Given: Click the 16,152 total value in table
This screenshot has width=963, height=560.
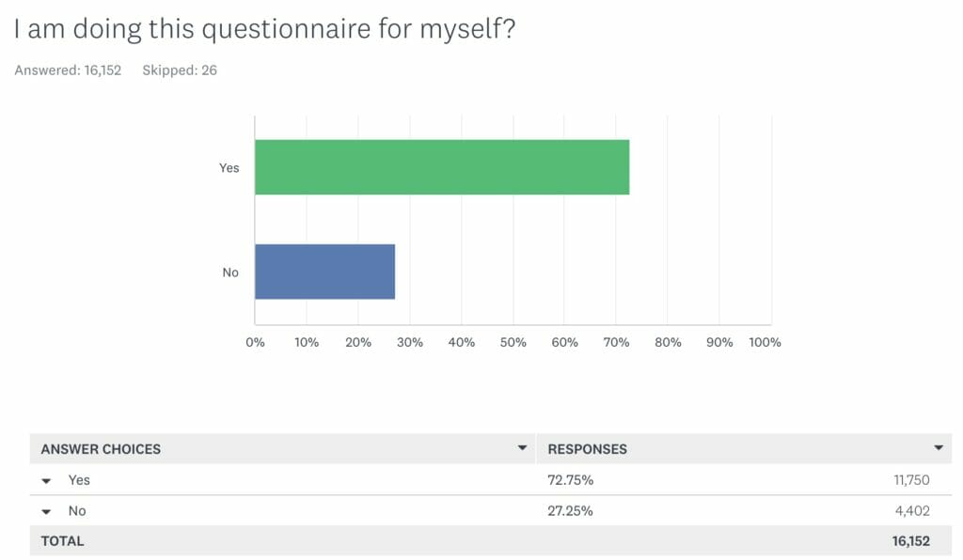Looking at the screenshot, I should click(910, 541).
